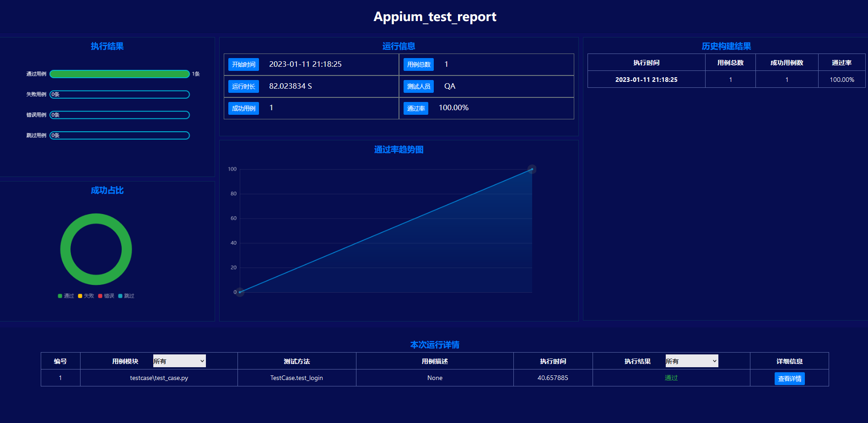This screenshot has width=868, height=423.
Task: Click the trend chart point at 100
Action: [x=532, y=169]
